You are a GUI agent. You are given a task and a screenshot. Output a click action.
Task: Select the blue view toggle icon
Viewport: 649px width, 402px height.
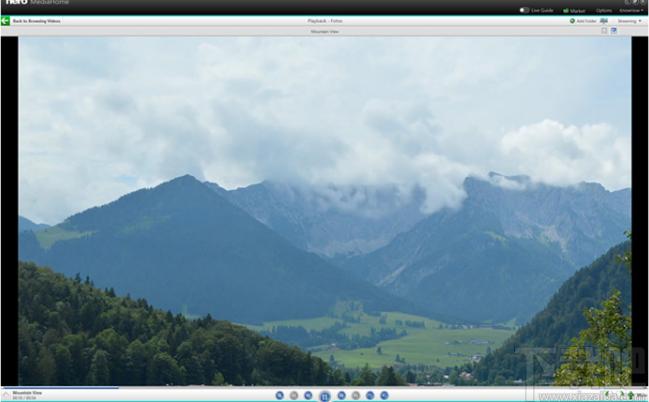point(614,31)
